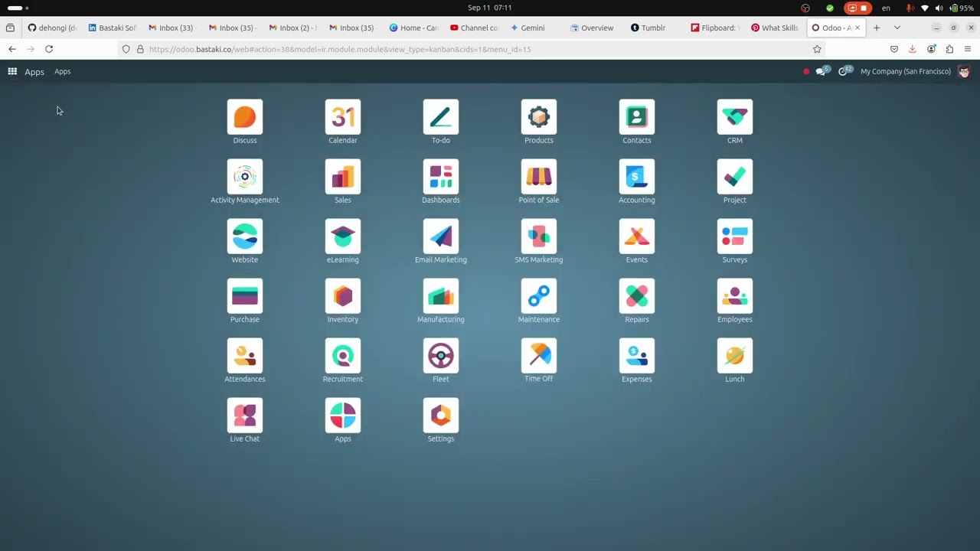
Task: Open the clock showing Sep 11 07:11
Action: click(x=490, y=8)
